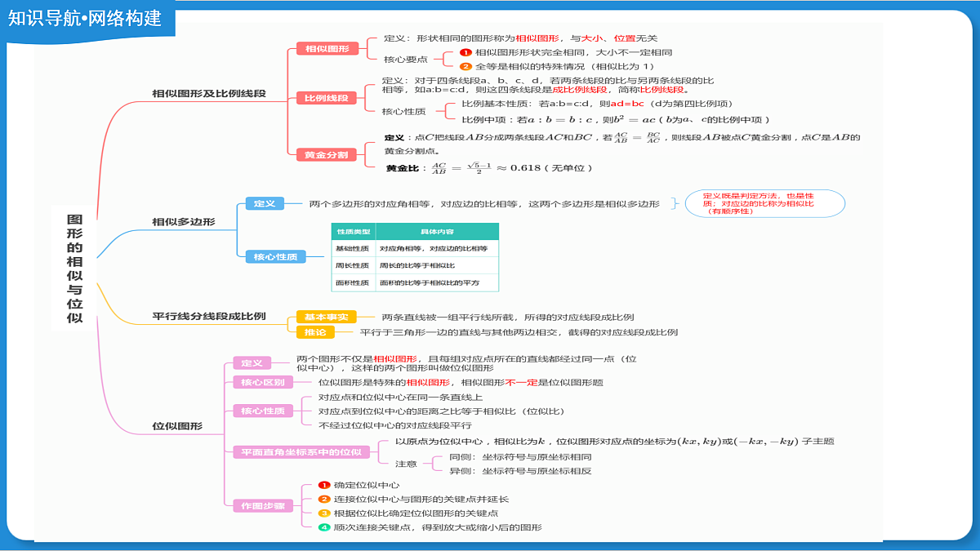This screenshot has height=551, width=980.
Task: Click the 黄金比 formula line ≈0.618
Action: pyautogui.click(x=488, y=168)
